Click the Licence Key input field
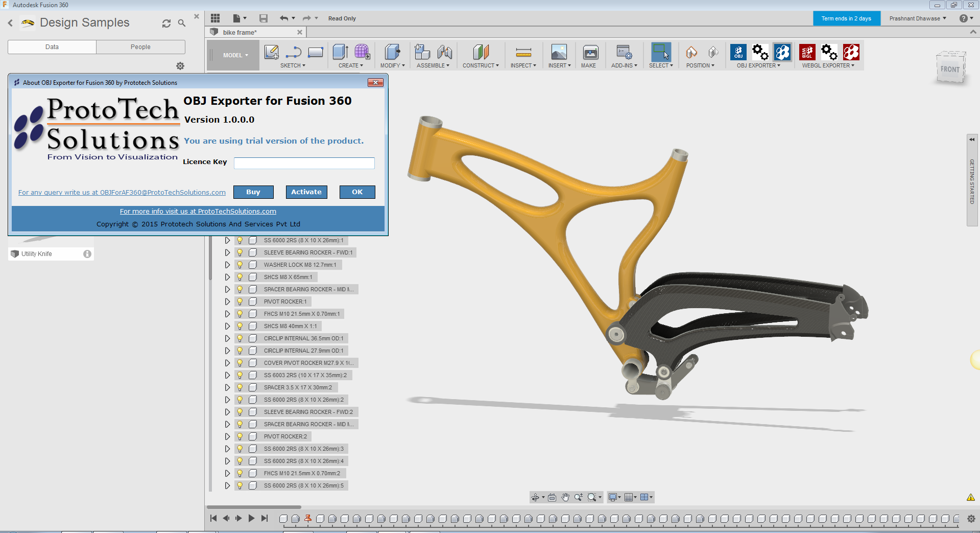Screen dimensions: 980x533 point(304,163)
